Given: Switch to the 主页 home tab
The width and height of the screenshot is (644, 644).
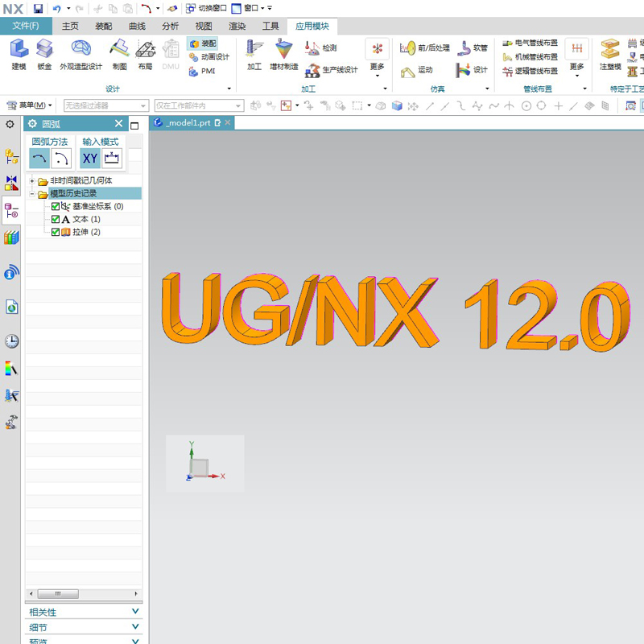Looking at the screenshot, I should [70, 26].
